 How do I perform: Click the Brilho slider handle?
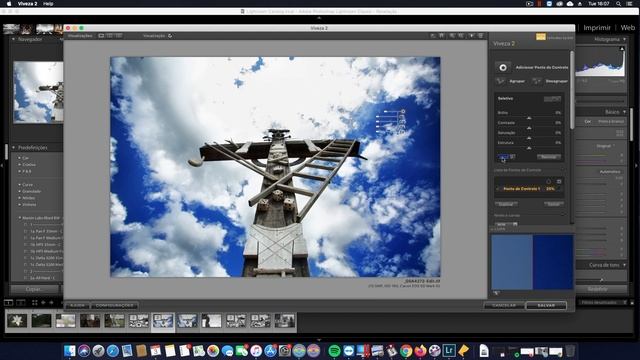click(529, 118)
